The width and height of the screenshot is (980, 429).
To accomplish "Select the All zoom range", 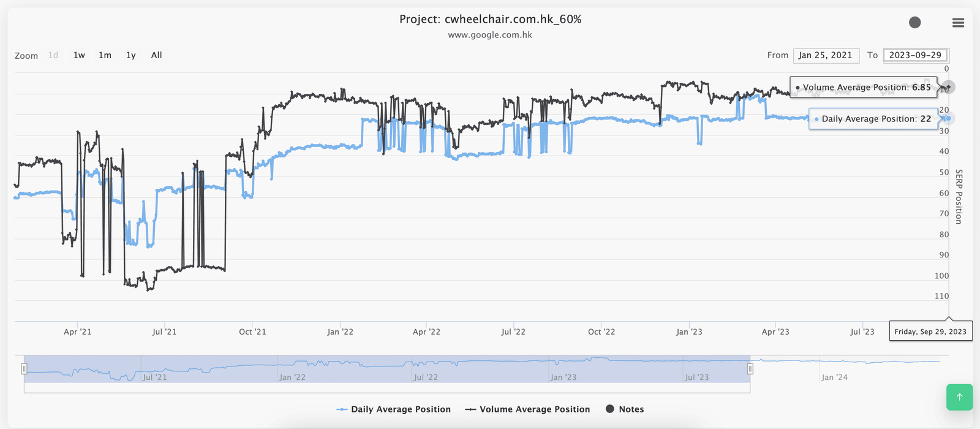I will [x=156, y=55].
